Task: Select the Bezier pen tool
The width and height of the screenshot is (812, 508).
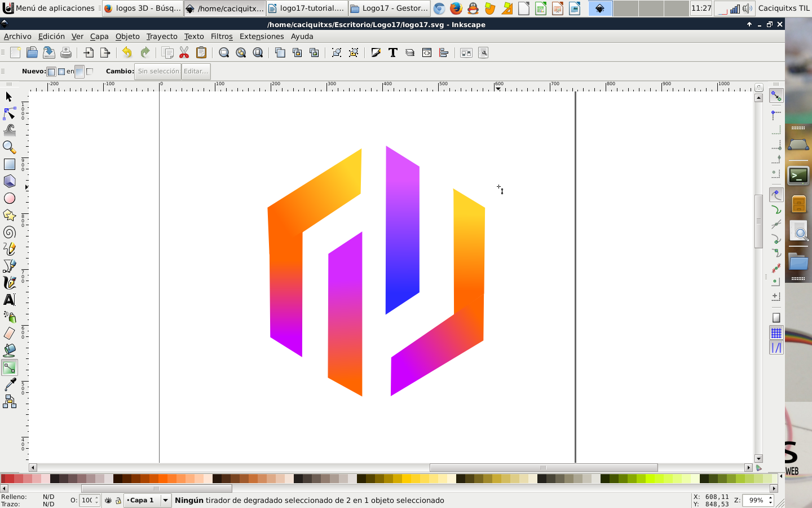Action: pos(9,266)
